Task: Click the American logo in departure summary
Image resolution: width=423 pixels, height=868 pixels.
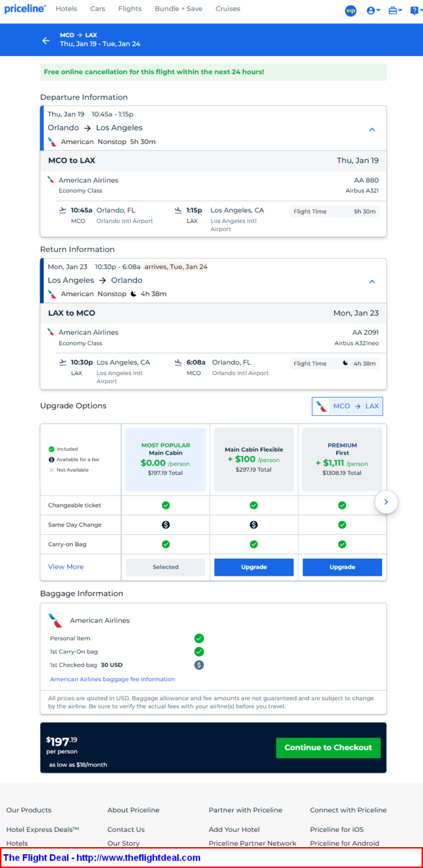Action: 52,142
